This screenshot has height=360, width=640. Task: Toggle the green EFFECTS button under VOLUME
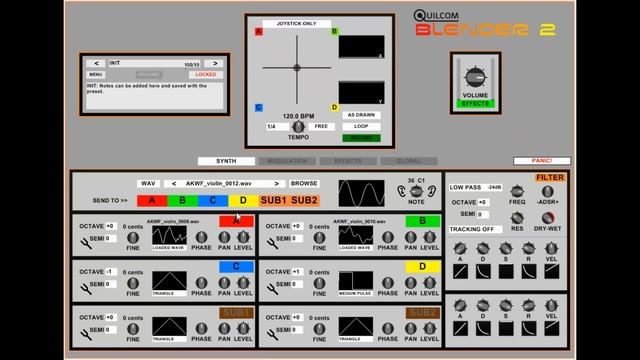point(476,104)
